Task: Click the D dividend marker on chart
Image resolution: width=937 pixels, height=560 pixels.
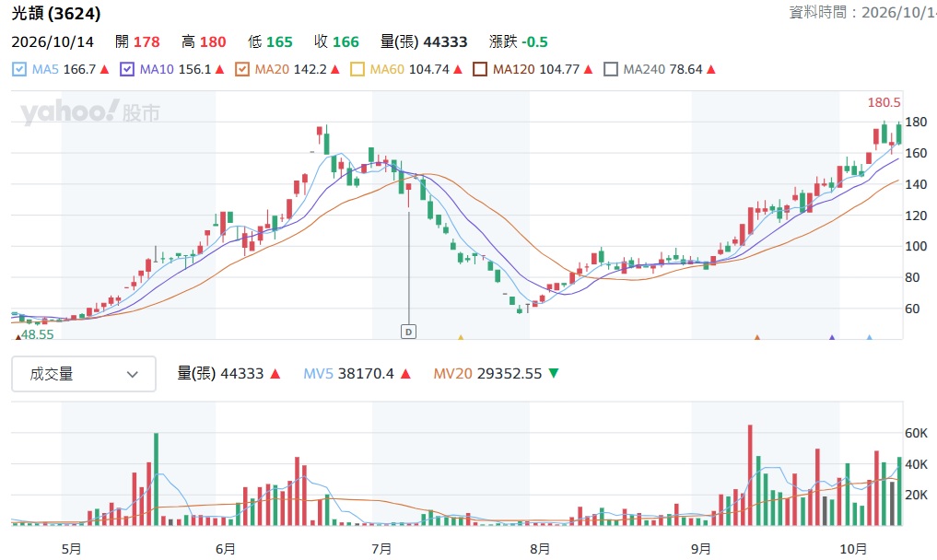Action: tap(408, 331)
